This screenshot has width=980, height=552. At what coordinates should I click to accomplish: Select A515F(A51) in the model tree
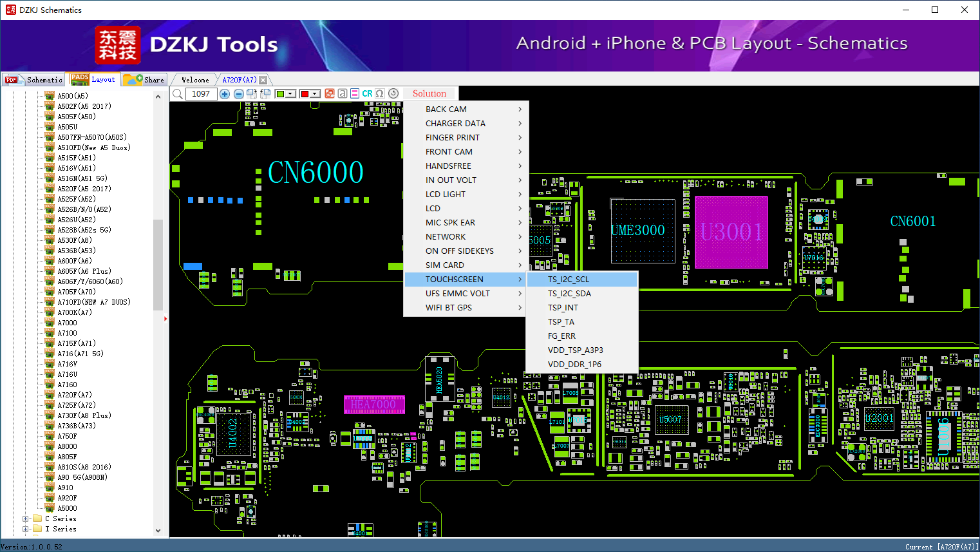[77, 158]
